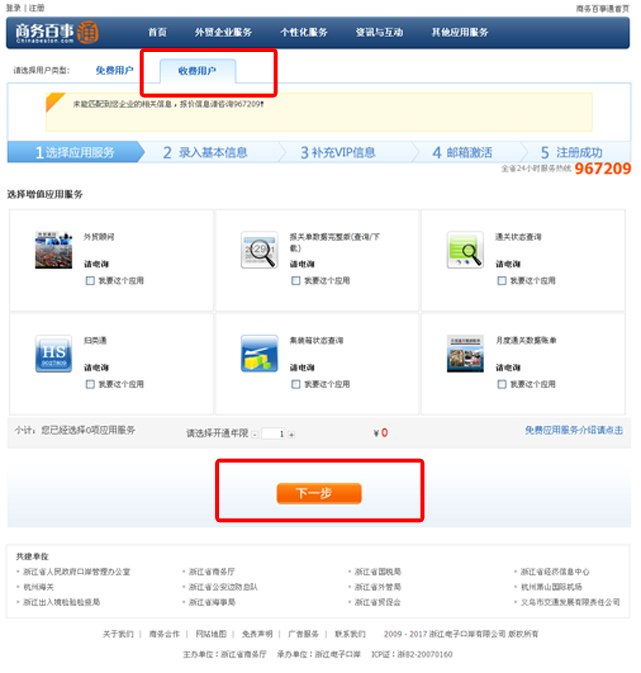Click the 归类通 app title text
Viewport: 641px width, 673px height.
(x=95, y=341)
